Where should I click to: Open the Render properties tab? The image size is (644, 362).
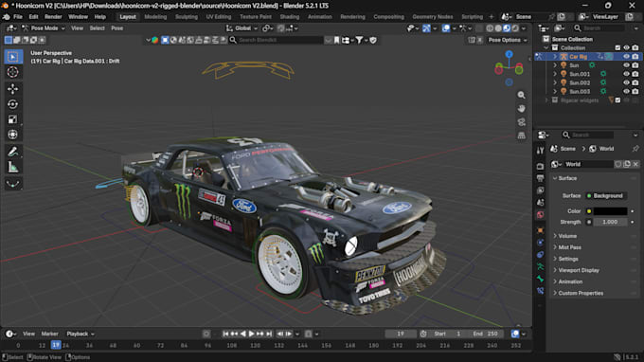point(540,167)
